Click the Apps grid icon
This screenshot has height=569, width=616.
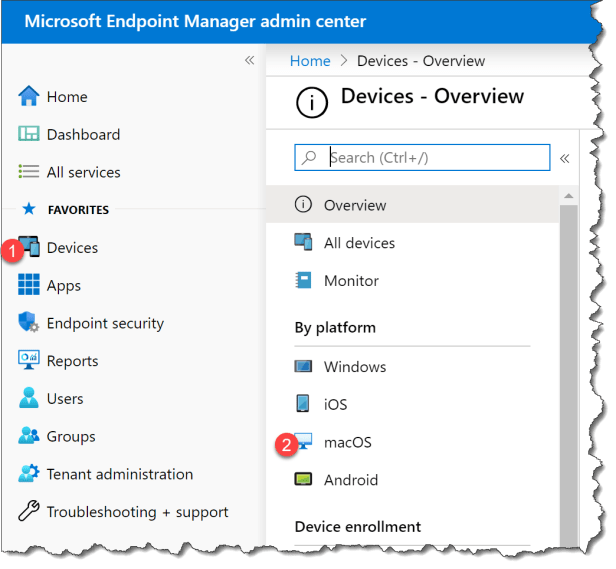pyautogui.click(x=29, y=284)
